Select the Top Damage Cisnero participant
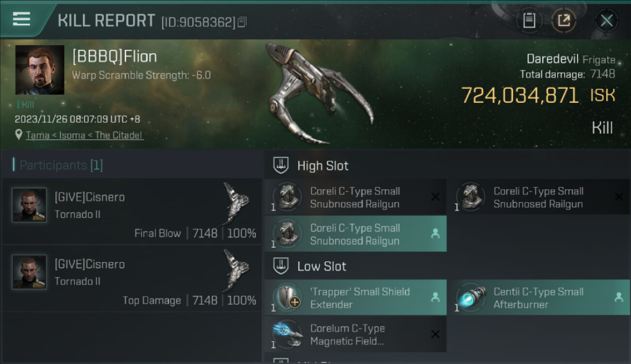This screenshot has height=364, width=631. 132,279
